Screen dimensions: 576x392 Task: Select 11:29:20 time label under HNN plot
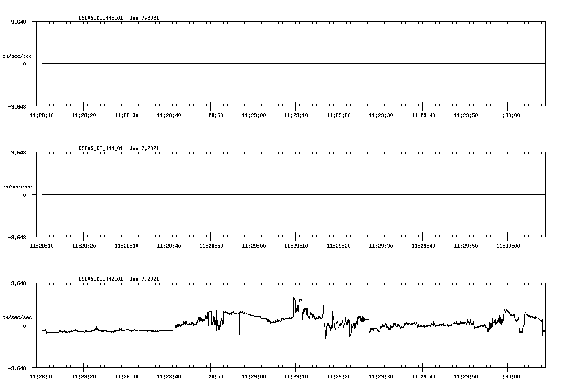coord(338,246)
